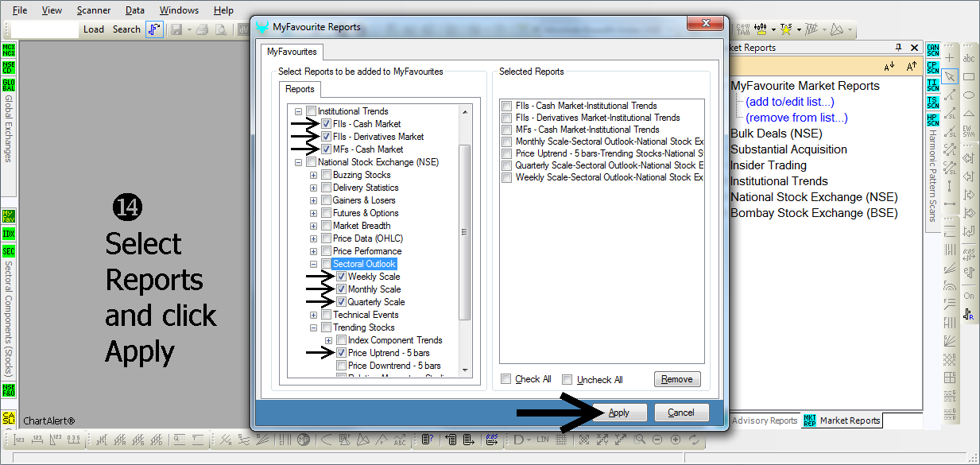
Task: Open the TI SCN scanner icon
Action: pos(932,84)
